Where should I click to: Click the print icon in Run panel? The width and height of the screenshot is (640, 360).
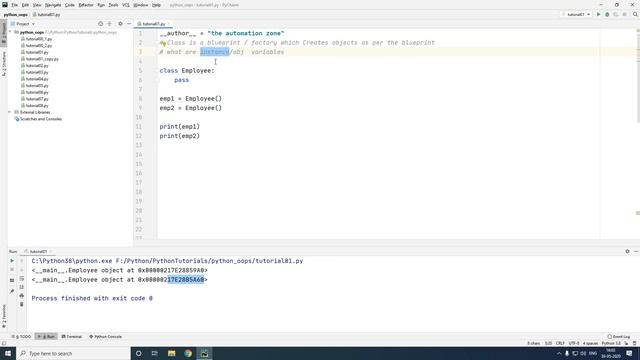22,296
